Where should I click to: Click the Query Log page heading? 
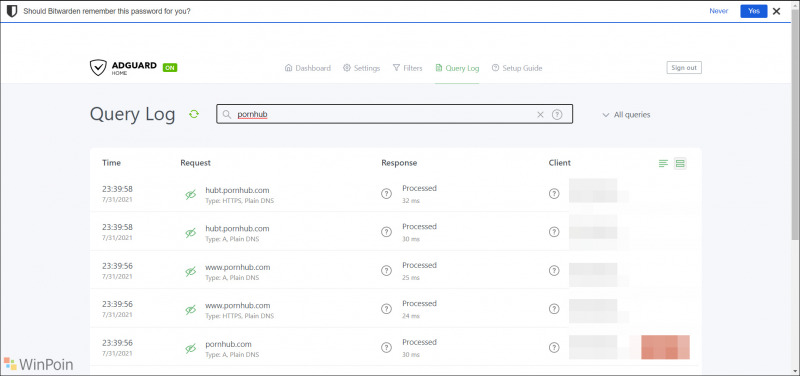click(x=133, y=114)
